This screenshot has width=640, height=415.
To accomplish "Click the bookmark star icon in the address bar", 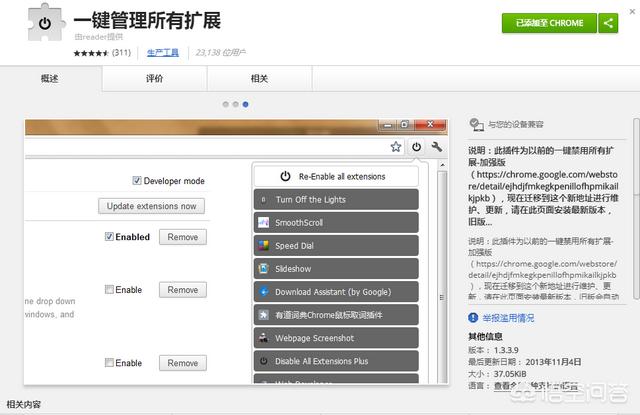I will pos(396,147).
